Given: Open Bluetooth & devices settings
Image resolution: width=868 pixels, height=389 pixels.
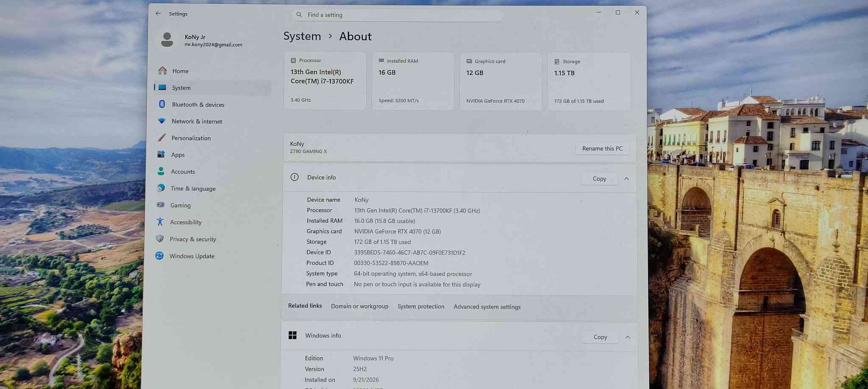Looking at the screenshot, I should point(212,105).
